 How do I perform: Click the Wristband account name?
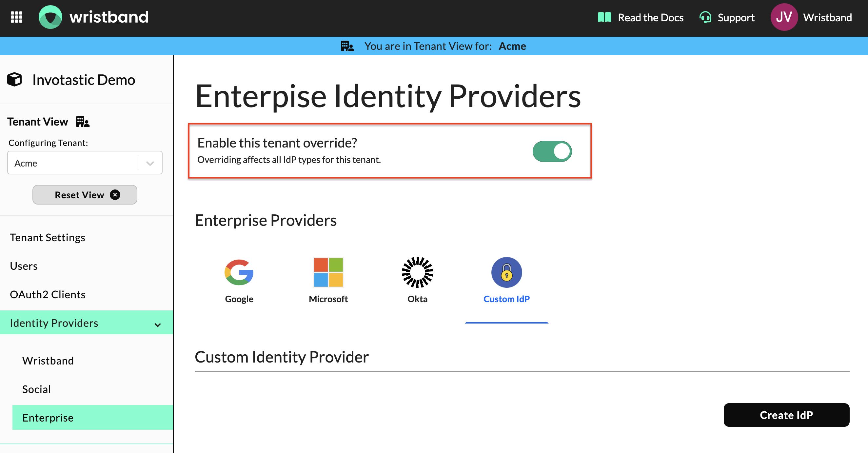pyautogui.click(x=827, y=17)
